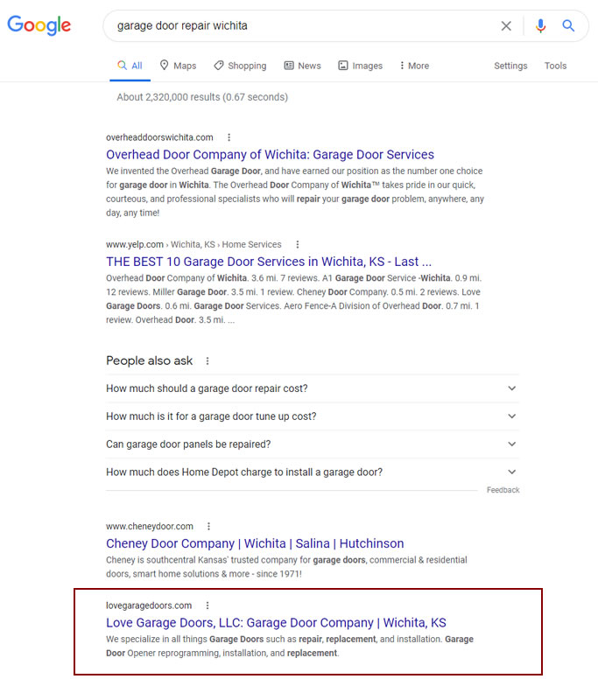Open Love Garage Doors, LLC result link
The image size is (598, 700).
click(x=276, y=623)
